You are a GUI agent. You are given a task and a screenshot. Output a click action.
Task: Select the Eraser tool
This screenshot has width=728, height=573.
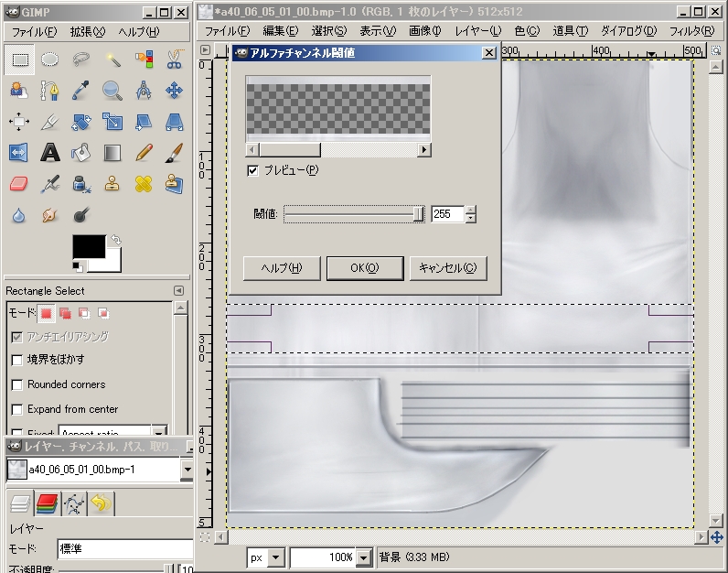pyautogui.click(x=19, y=183)
